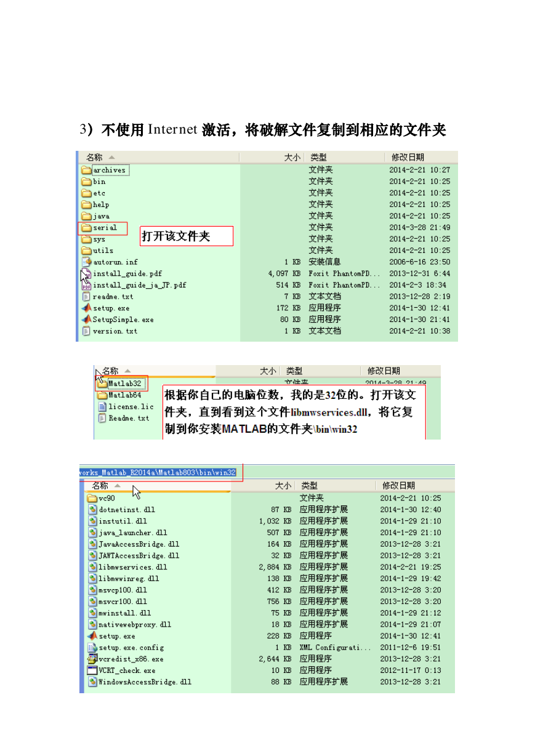This screenshot has width=535, height=756.
Task: Click the date 2012-11-17 0:13
Action: (411, 670)
